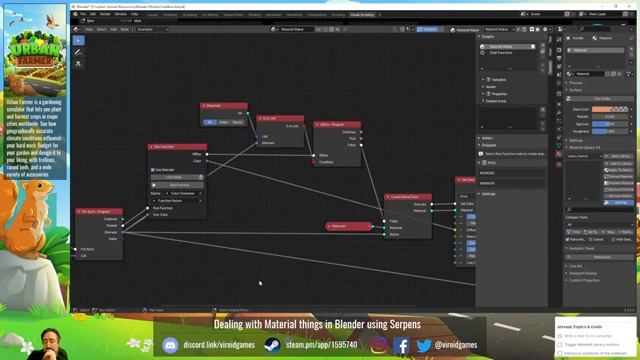Viewport: 640px width, 360px height.
Task: Click the Twitter bird icon in banner
Action: pyautogui.click(x=424, y=346)
